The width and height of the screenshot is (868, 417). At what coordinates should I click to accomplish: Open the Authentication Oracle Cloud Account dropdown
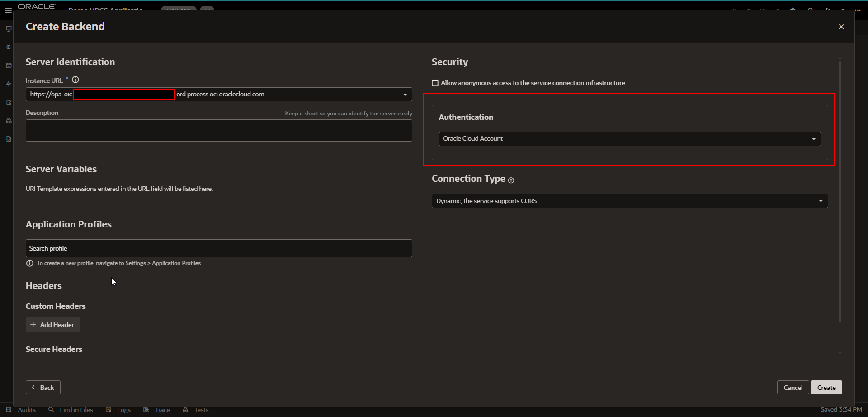629,139
